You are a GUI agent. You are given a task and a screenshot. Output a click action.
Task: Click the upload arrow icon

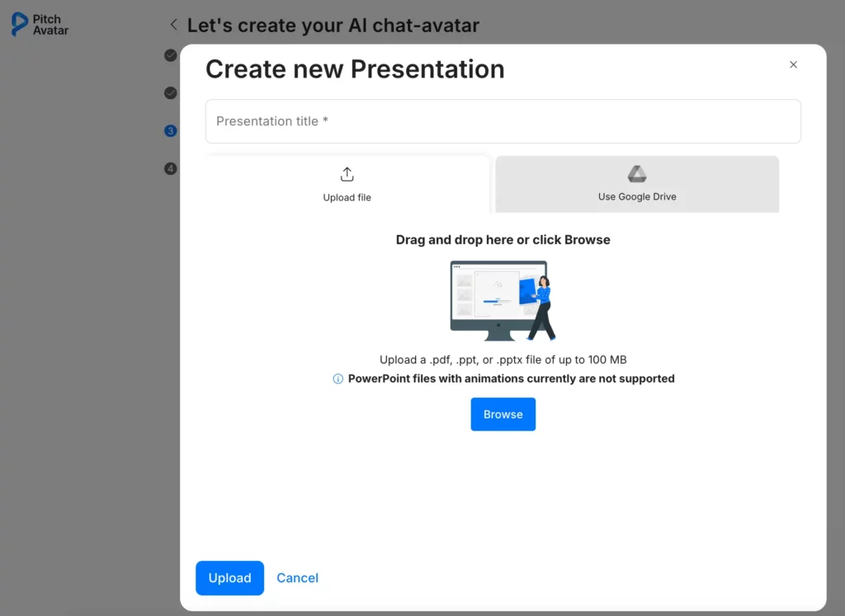[347, 174]
